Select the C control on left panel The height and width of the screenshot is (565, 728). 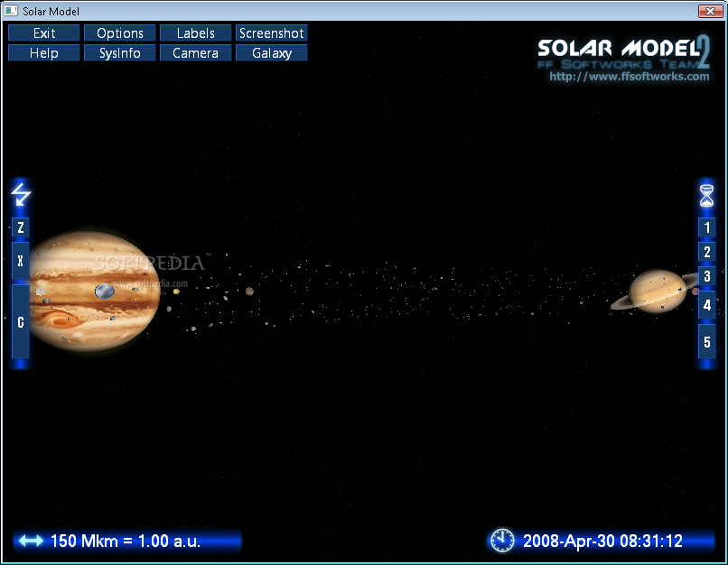[x=21, y=322]
